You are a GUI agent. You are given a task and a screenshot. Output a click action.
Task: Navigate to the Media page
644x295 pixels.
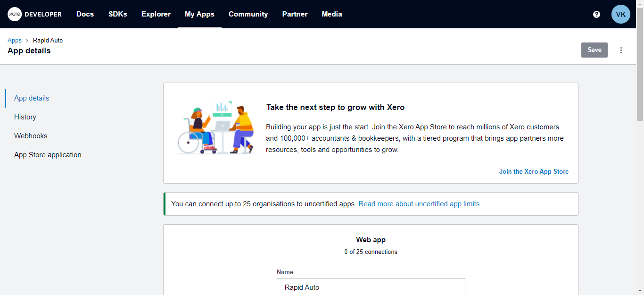coord(331,14)
